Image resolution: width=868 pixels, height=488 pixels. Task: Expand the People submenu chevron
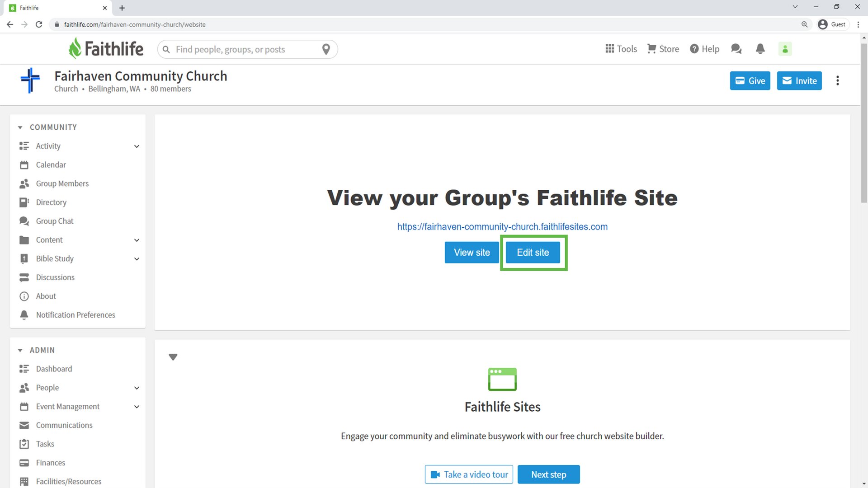tap(137, 388)
